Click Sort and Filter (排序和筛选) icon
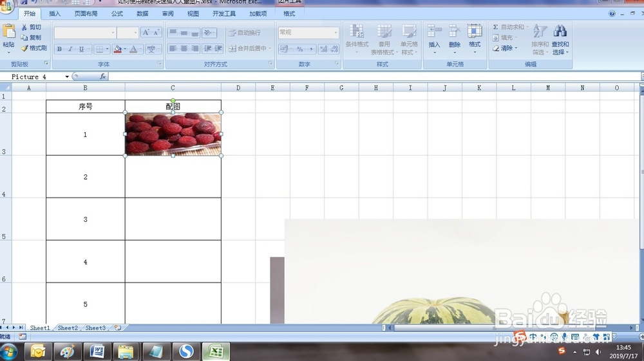The image size is (644, 361). [x=540, y=32]
